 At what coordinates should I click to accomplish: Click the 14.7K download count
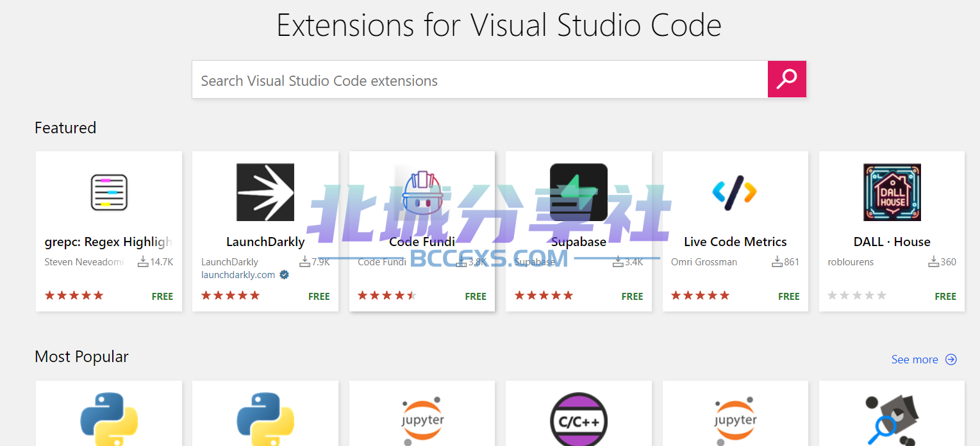click(x=162, y=261)
